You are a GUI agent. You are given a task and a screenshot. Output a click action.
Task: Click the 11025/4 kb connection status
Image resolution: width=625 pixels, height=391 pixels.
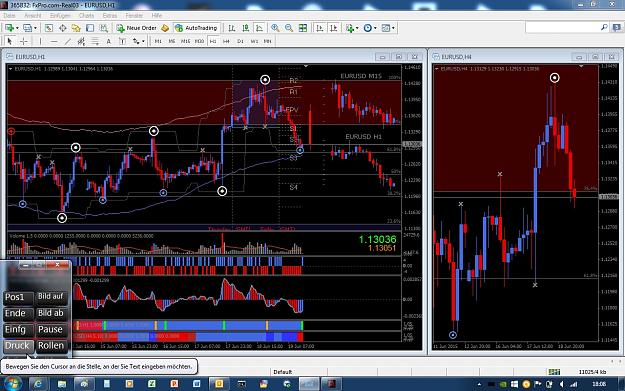pyautogui.click(x=592, y=372)
